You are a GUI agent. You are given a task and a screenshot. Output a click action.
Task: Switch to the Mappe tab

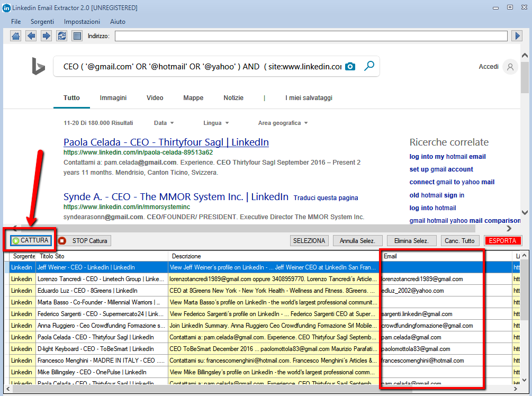[x=193, y=98]
